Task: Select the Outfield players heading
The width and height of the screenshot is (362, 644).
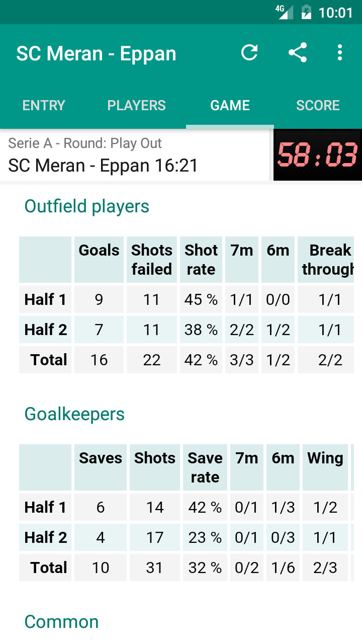Action: 86,206
